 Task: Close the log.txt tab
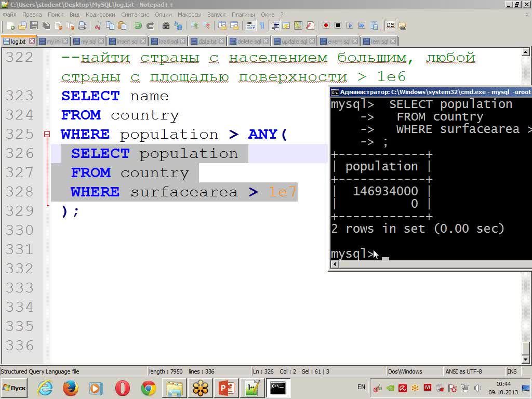coord(32,41)
